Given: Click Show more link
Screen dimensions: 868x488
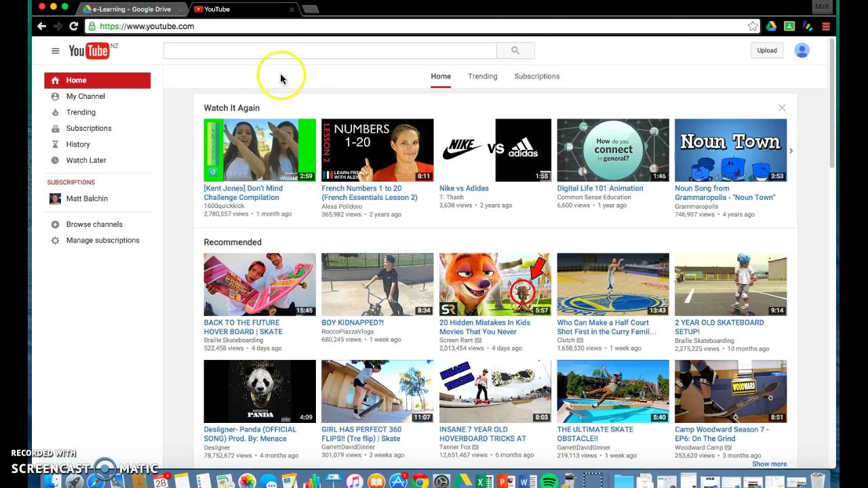Looking at the screenshot, I should [x=769, y=464].
